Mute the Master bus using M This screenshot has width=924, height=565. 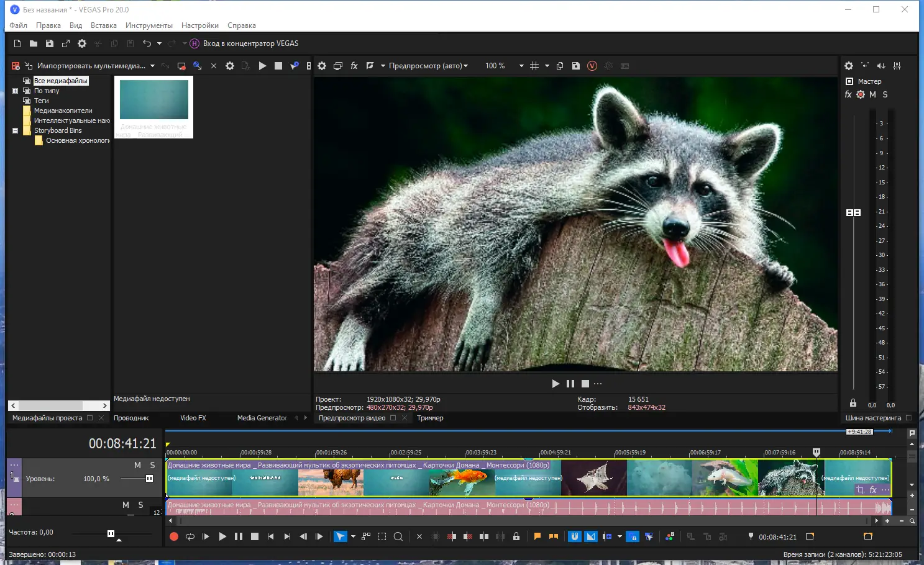tap(872, 94)
